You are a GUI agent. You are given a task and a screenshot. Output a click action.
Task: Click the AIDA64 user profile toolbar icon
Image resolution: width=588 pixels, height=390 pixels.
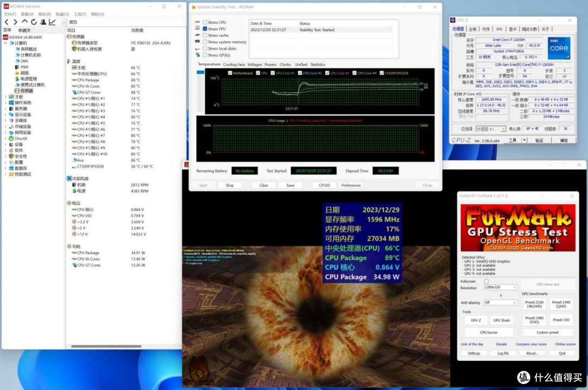point(43,22)
